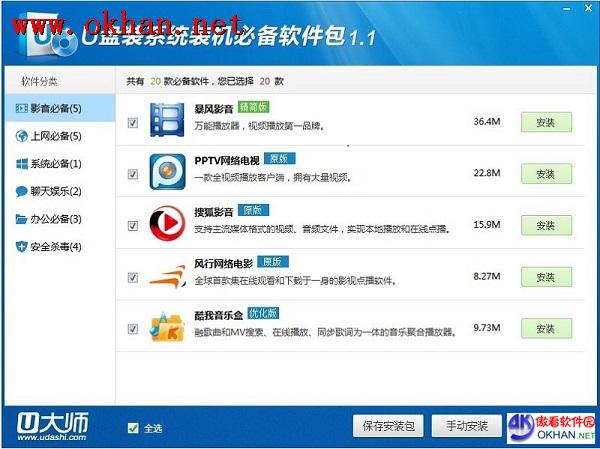Viewport: 600px width, 449px height.
Task: Click 安装 for PPTV网络电视
Action: pyautogui.click(x=546, y=174)
